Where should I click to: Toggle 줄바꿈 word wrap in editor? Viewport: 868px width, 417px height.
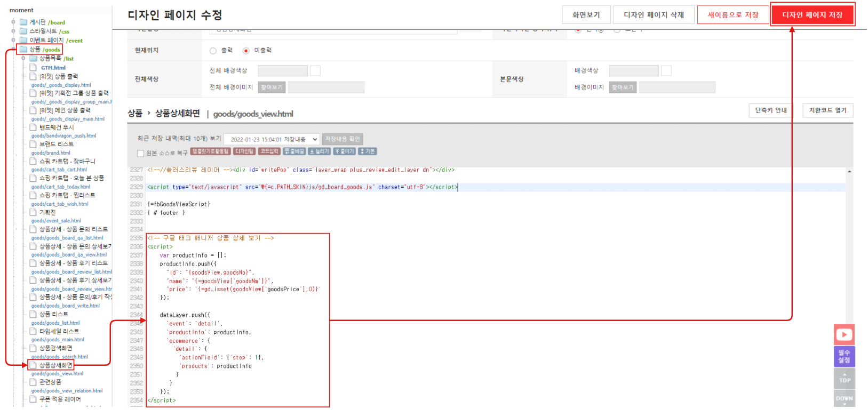294,151
